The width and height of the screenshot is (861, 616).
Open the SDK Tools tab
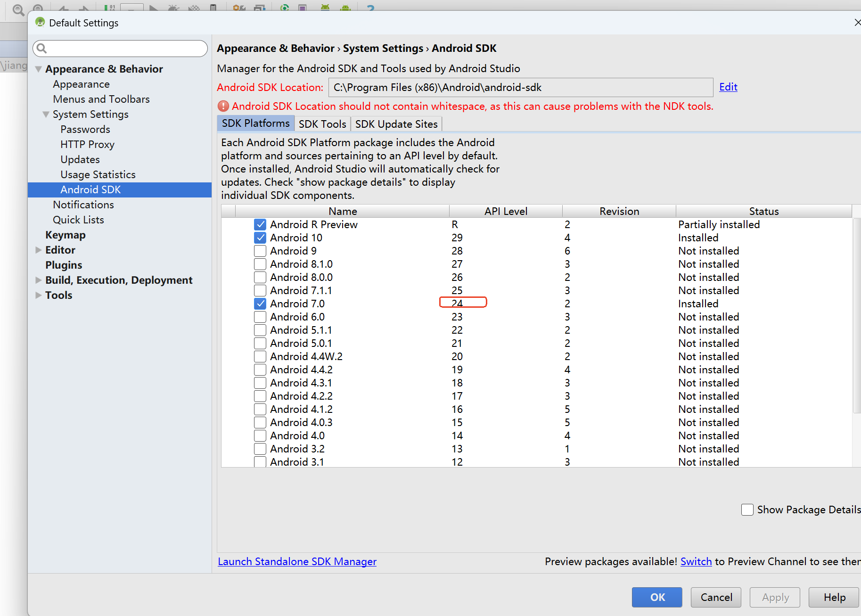point(322,124)
